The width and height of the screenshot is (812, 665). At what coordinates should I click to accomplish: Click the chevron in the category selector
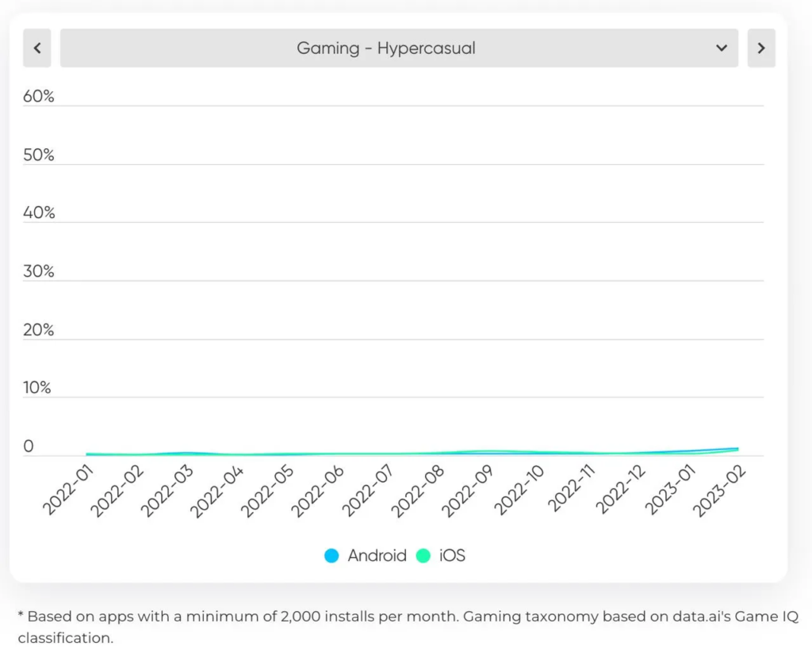pyautogui.click(x=722, y=48)
